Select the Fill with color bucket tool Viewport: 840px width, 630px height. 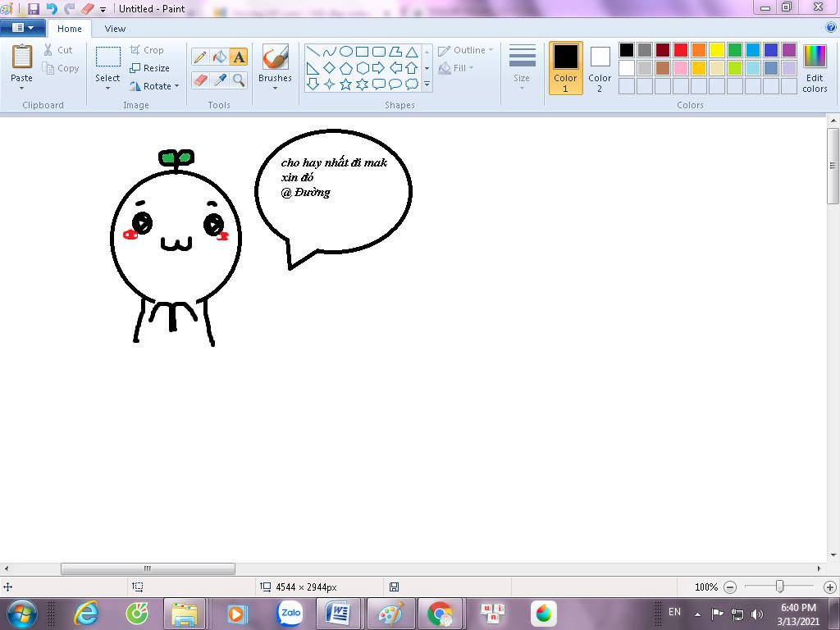point(220,57)
